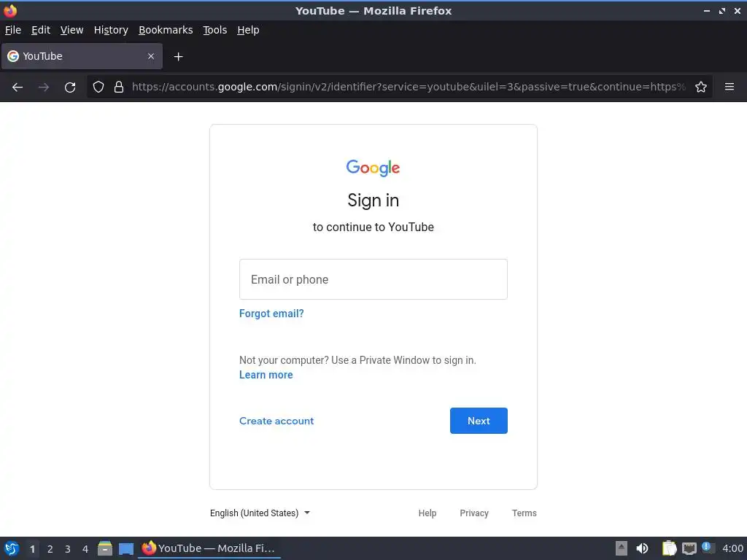Bookmark this page with the star icon
This screenshot has width=747, height=560.
coord(701,87)
